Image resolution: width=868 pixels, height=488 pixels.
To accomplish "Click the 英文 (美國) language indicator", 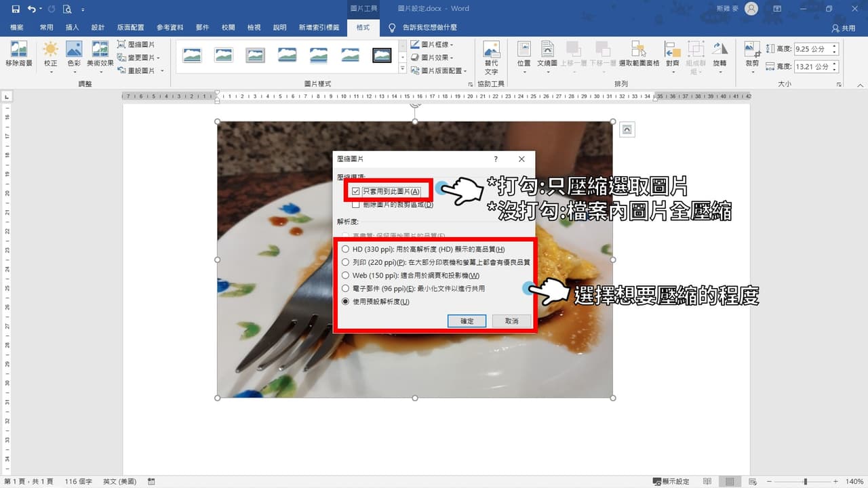I will 119,482.
